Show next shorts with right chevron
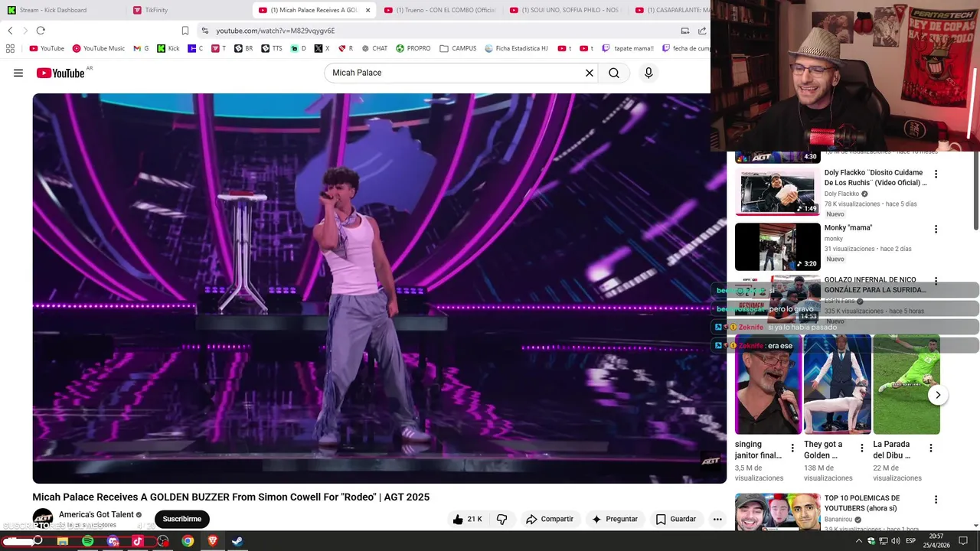The width and height of the screenshot is (980, 551). [x=938, y=395]
